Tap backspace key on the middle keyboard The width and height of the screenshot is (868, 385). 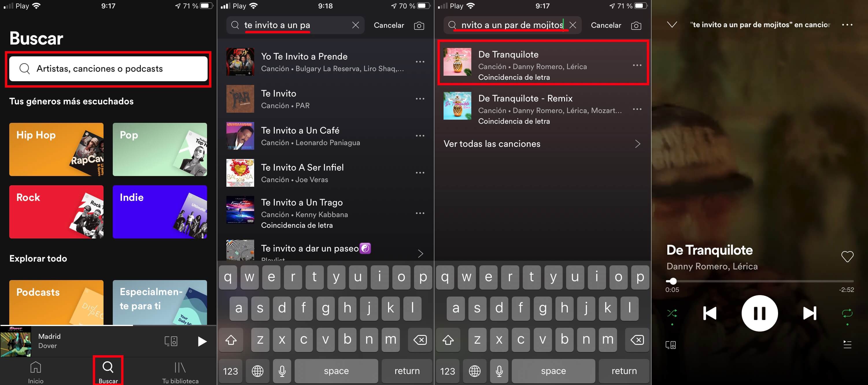pos(420,340)
